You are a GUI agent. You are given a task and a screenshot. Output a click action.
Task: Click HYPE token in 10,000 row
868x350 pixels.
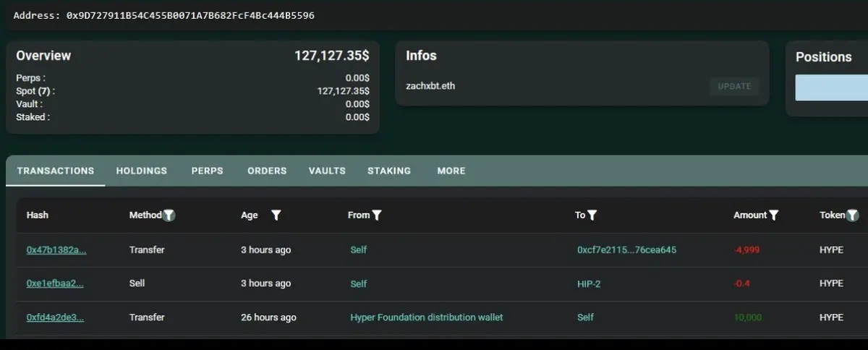click(832, 317)
